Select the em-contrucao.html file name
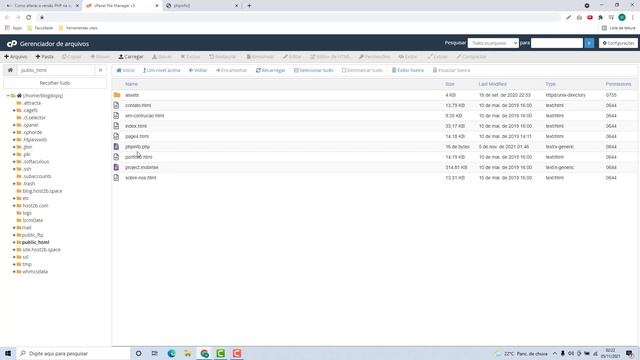Image resolution: width=640 pixels, height=360 pixels. [144, 116]
